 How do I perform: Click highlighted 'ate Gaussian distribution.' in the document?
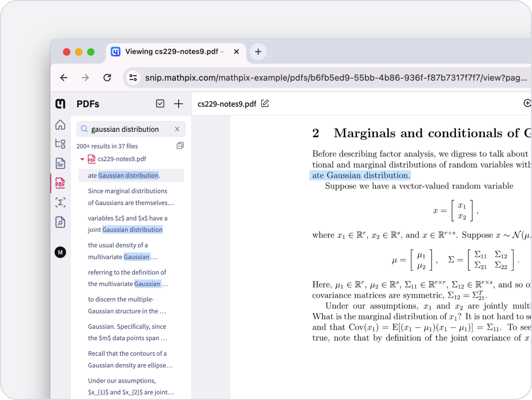pos(360,175)
